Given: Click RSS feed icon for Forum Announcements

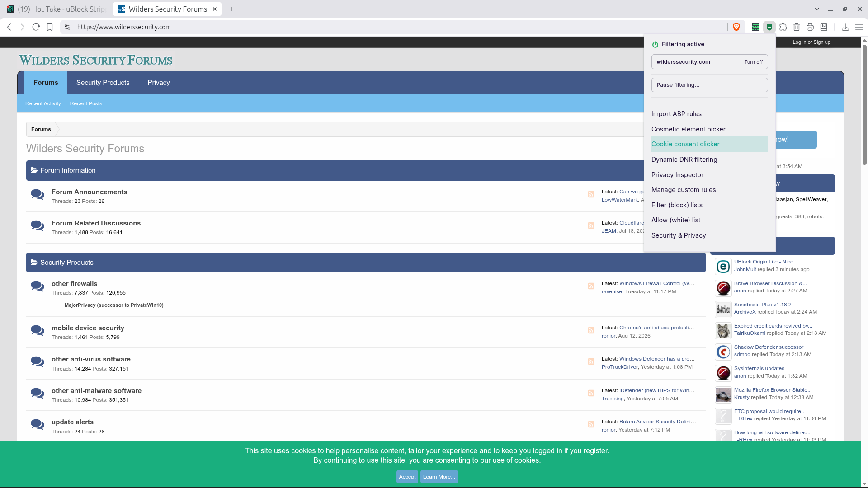Looking at the screenshot, I should click(x=591, y=194).
